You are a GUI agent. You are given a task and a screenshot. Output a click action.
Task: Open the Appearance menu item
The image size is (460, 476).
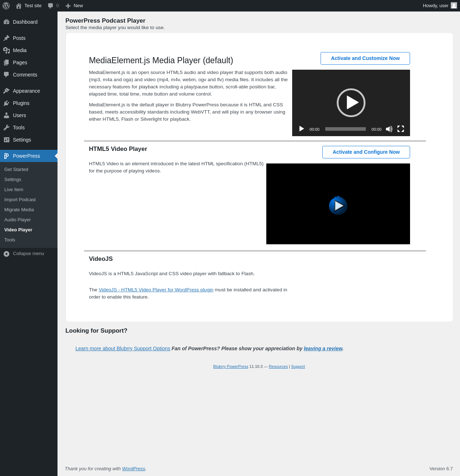(29, 91)
